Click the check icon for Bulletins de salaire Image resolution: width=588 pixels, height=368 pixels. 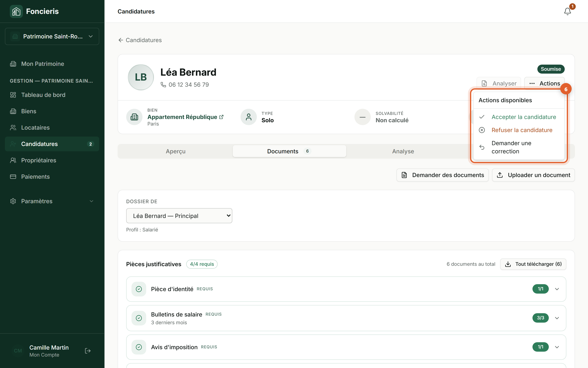(139, 318)
